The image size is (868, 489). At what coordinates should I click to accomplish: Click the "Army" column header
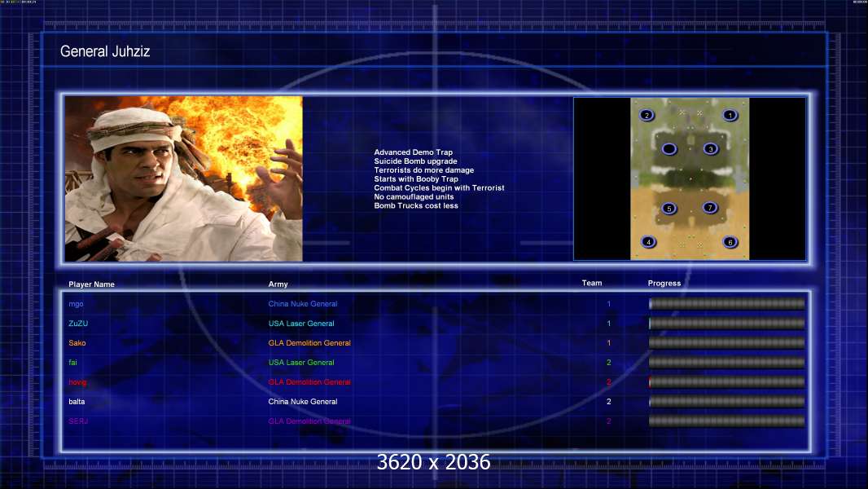point(278,284)
